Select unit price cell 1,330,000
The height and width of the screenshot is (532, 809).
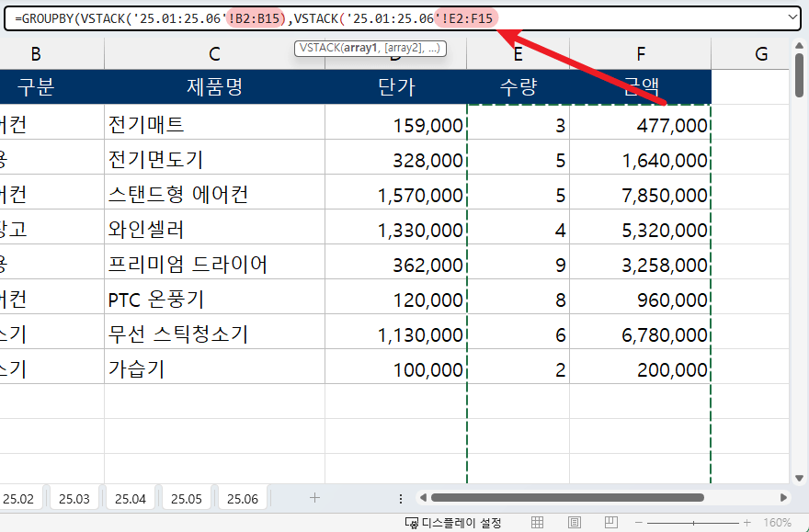(395, 227)
